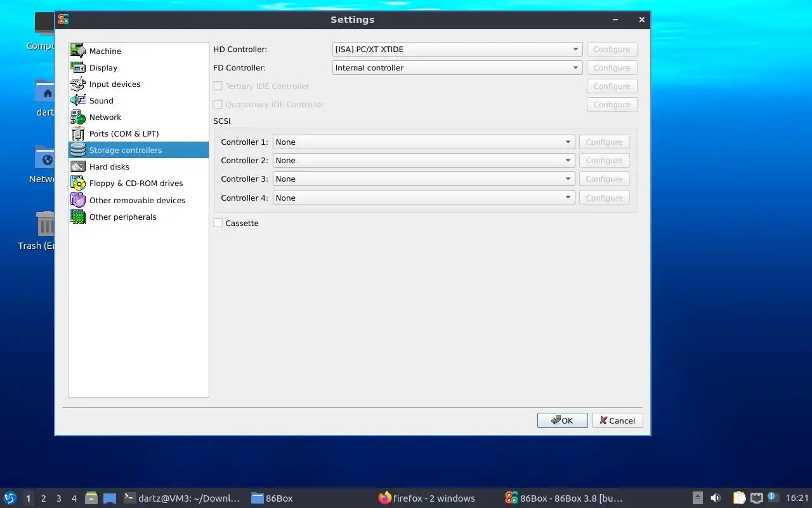Confirm settings with the OK button
The width and height of the screenshot is (812, 508).
[x=562, y=420]
